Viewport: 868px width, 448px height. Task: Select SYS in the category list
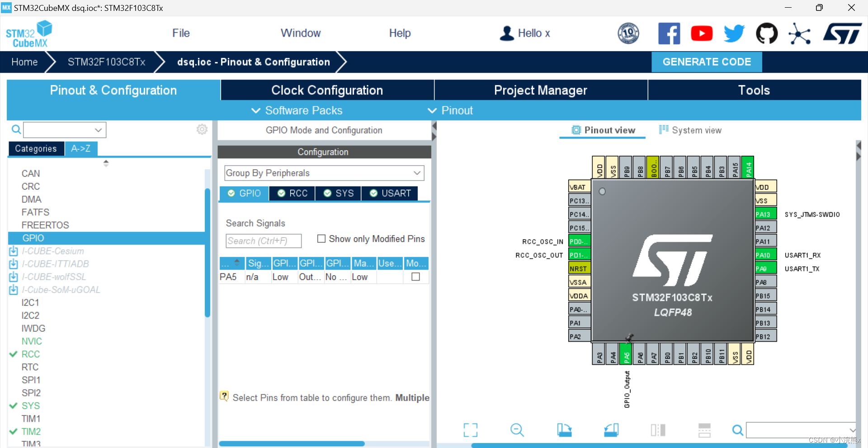(31, 405)
